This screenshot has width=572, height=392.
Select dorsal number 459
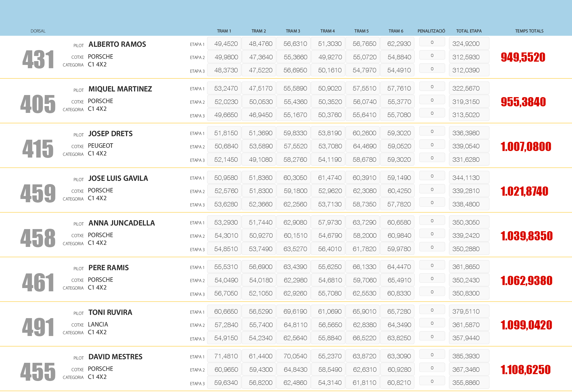click(38, 194)
